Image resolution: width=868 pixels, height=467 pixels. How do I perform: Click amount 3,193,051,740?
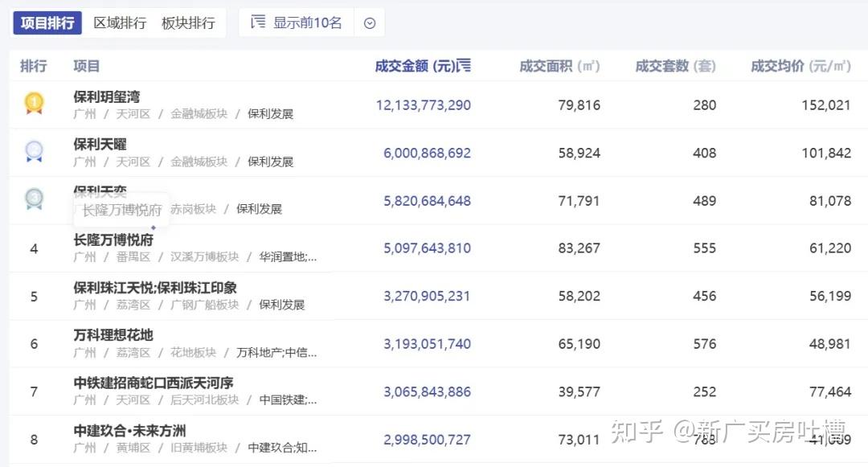[428, 343]
